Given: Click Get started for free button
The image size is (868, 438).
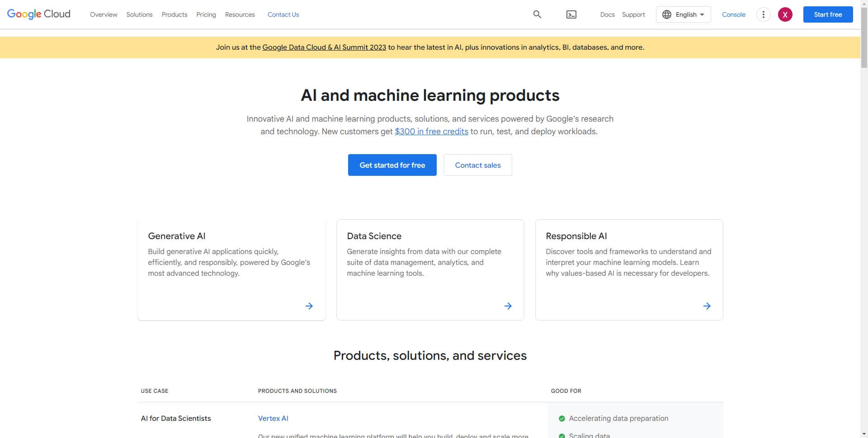Looking at the screenshot, I should [392, 165].
